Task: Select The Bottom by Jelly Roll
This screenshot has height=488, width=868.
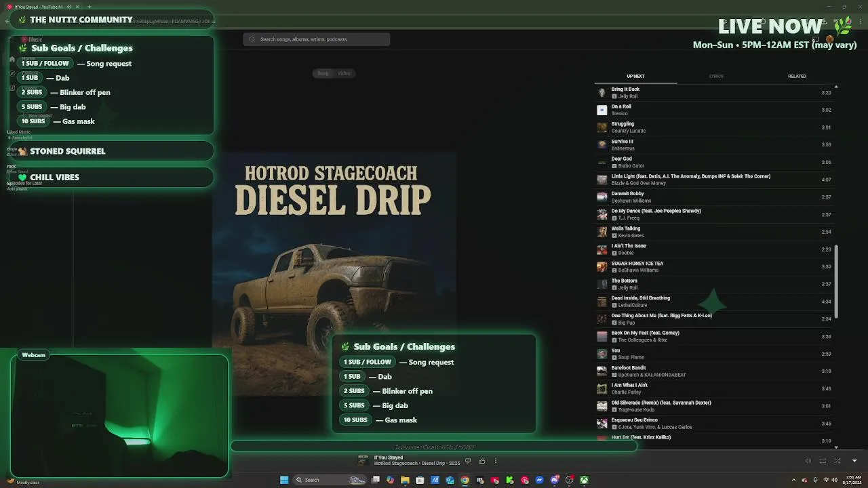Action: pyautogui.click(x=715, y=284)
